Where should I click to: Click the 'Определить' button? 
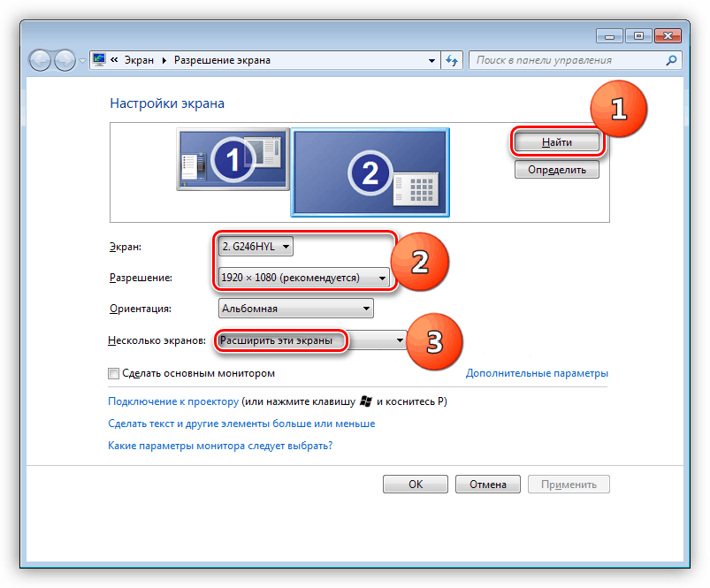557,170
